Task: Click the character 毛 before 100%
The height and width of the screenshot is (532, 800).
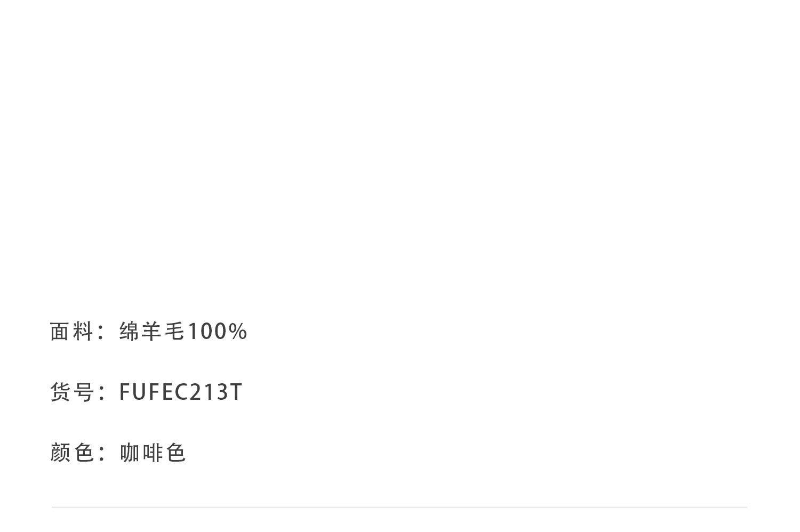Action: coord(174,331)
